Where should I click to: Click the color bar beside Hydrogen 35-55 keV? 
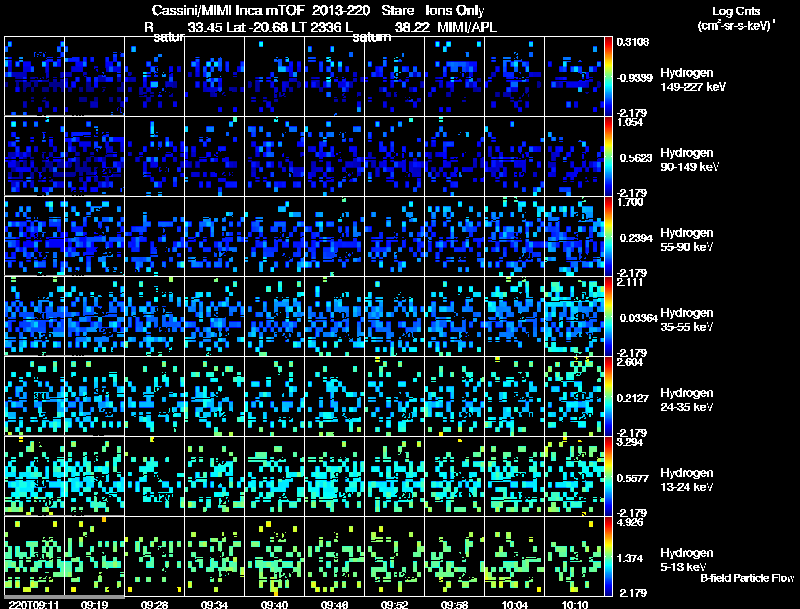point(608,316)
